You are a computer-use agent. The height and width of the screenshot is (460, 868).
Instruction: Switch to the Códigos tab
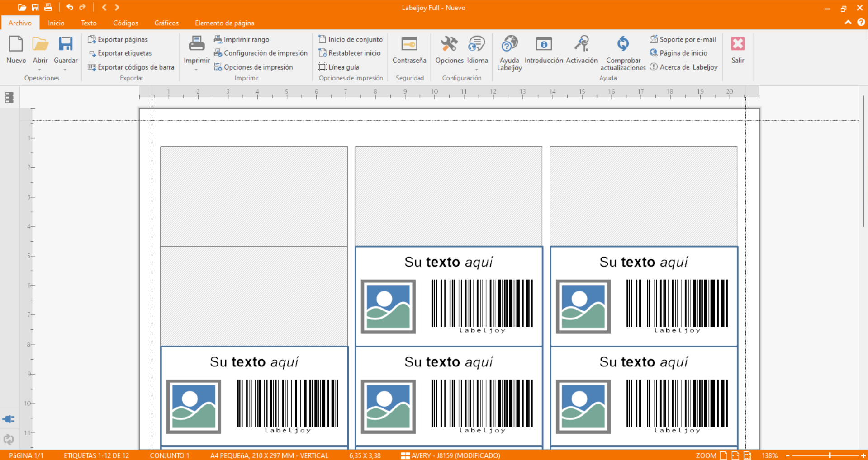(x=125, y=23)
